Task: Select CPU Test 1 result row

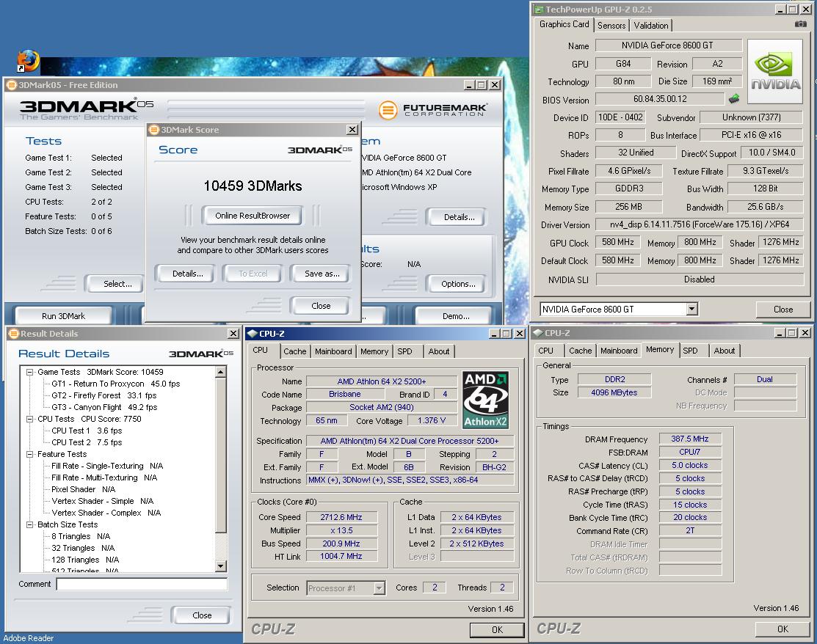Action: (87, 431)
